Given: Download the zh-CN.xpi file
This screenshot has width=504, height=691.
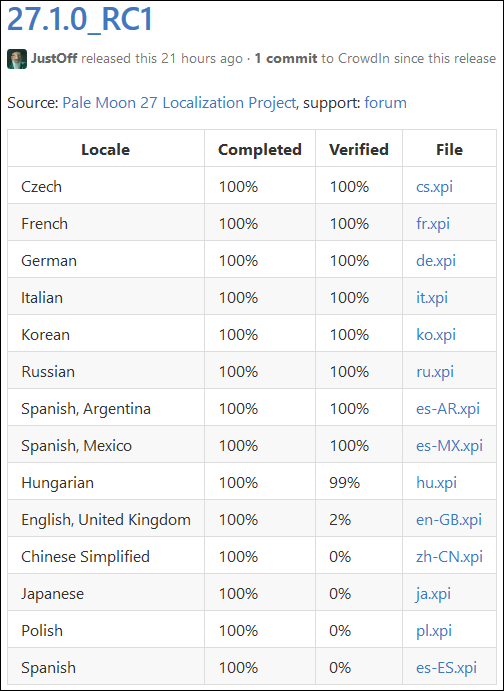Looking at the screenshot, I should pyautogui.click(x=449, y=557).
